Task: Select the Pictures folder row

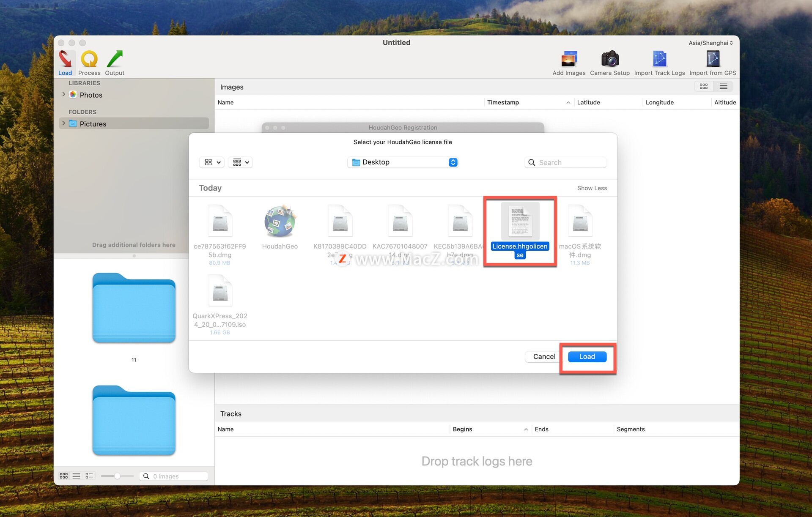Action: coord(134,123)
